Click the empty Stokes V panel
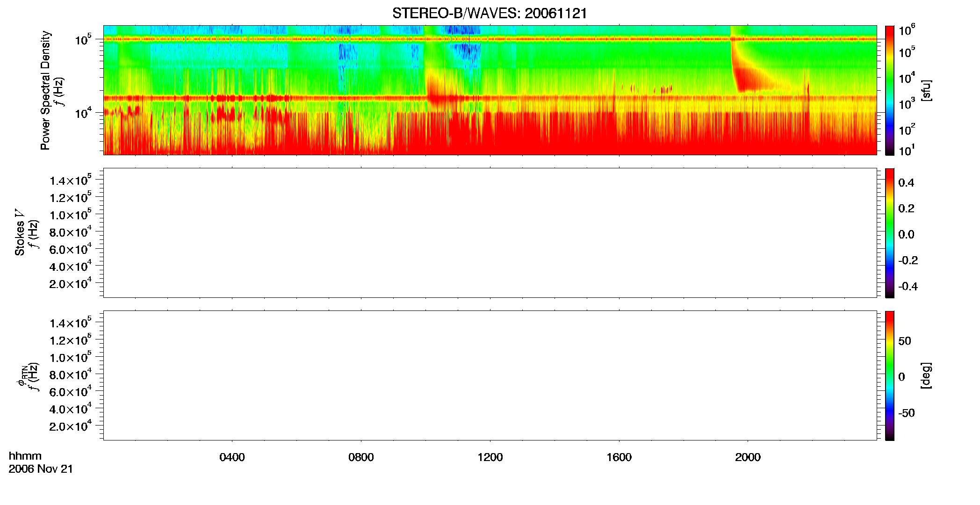The height and width of the screenshot is (505, 980). [490, 233]
